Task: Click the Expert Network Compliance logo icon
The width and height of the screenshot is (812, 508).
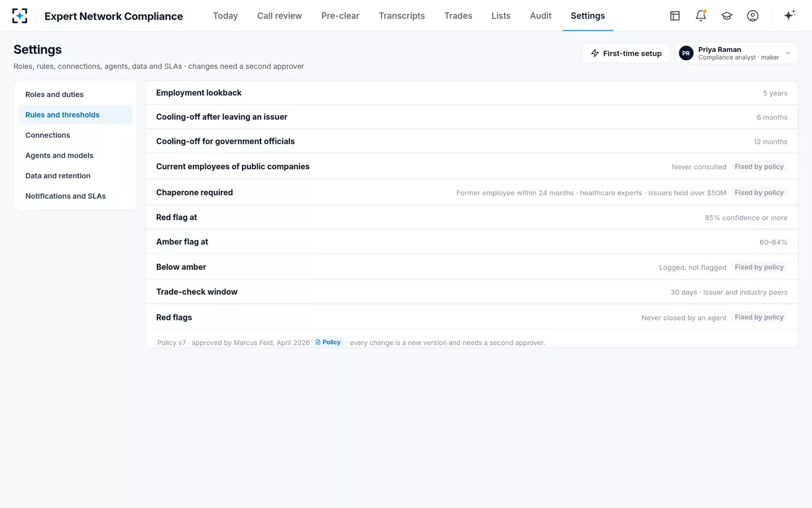Action: click(20, 16)
